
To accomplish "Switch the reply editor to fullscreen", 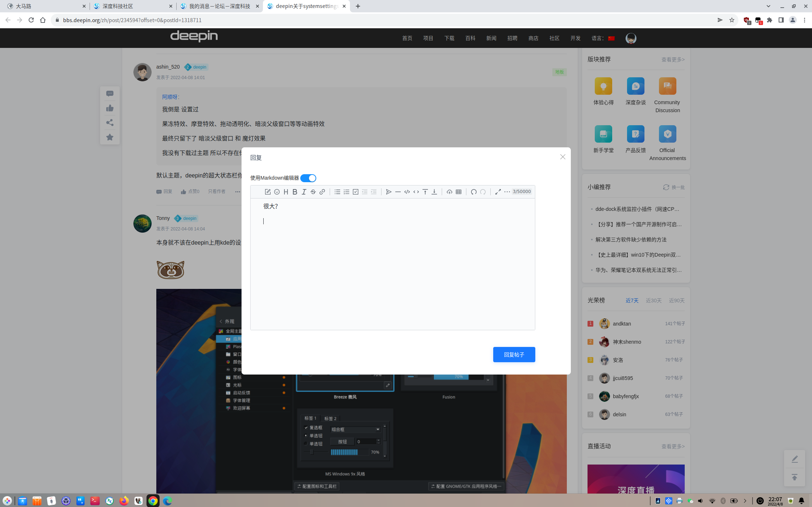I will click(x=498, y=192).
